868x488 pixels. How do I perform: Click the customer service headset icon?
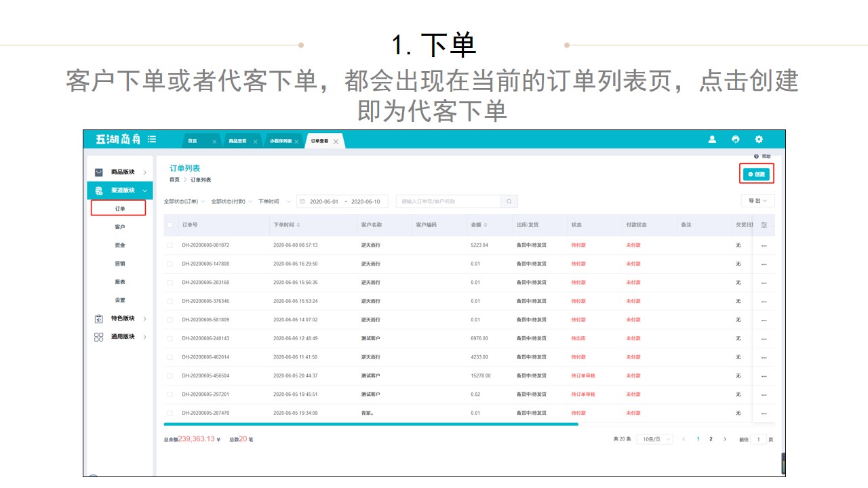click(736, 140)
